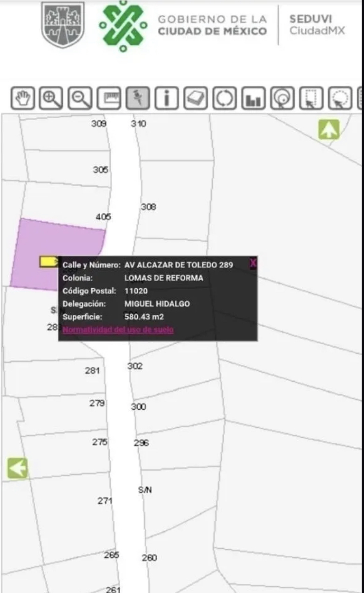Screen dimensions: 364x593
Task: Select the ruler measure tool
Action: (108, 98)
